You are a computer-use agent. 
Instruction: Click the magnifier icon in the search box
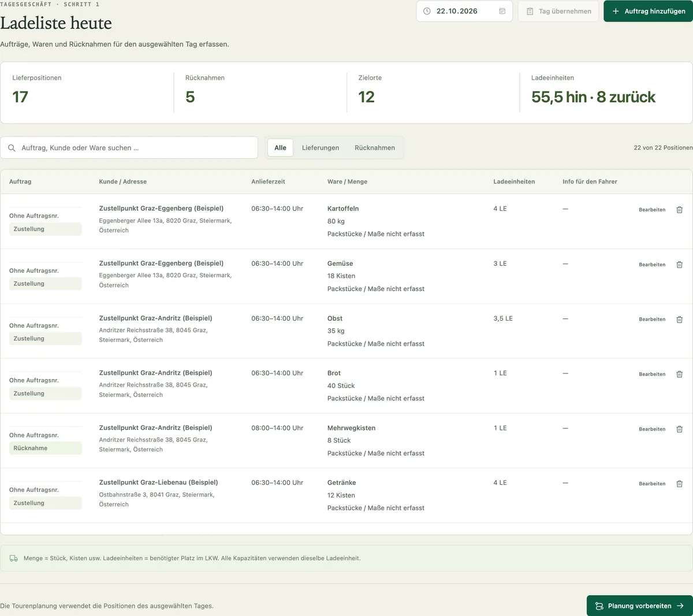click(12, 148)
